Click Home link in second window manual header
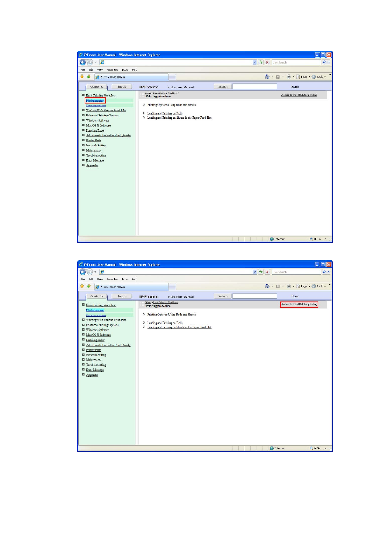This screenshot has height=555, width=392. (x=295, y=296)
